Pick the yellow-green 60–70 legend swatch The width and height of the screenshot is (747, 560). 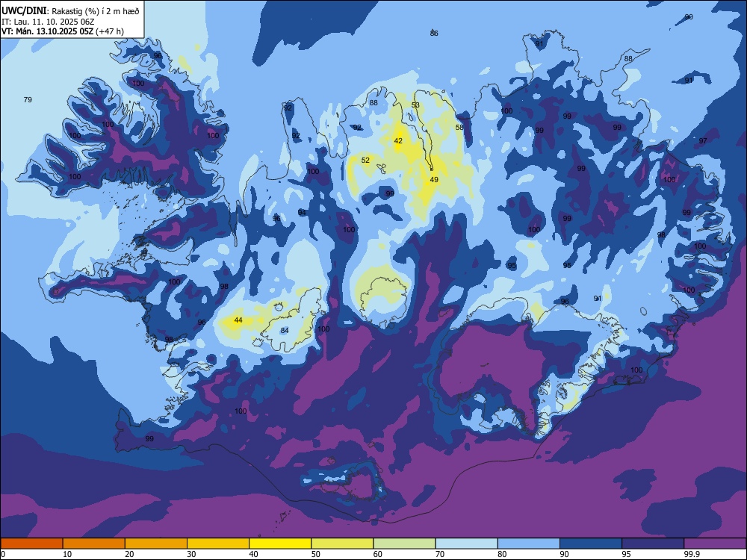click(x=404, y=544)
